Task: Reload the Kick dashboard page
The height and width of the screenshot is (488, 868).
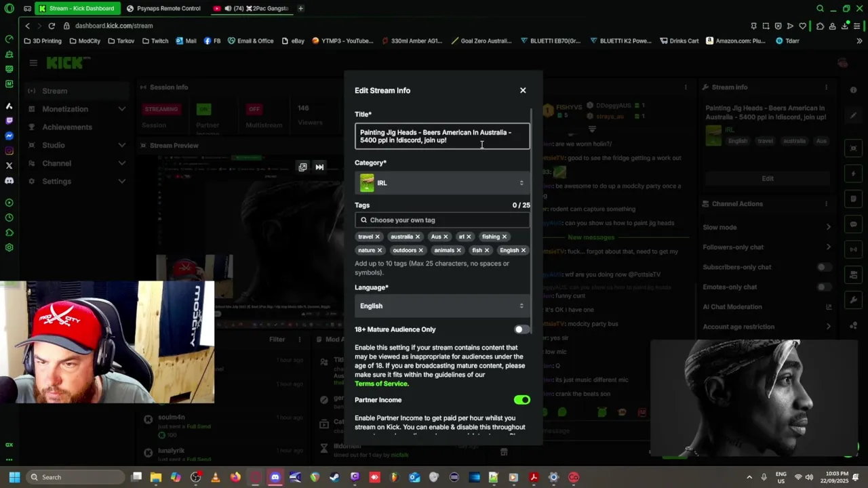Action: [x=52, y=26]
